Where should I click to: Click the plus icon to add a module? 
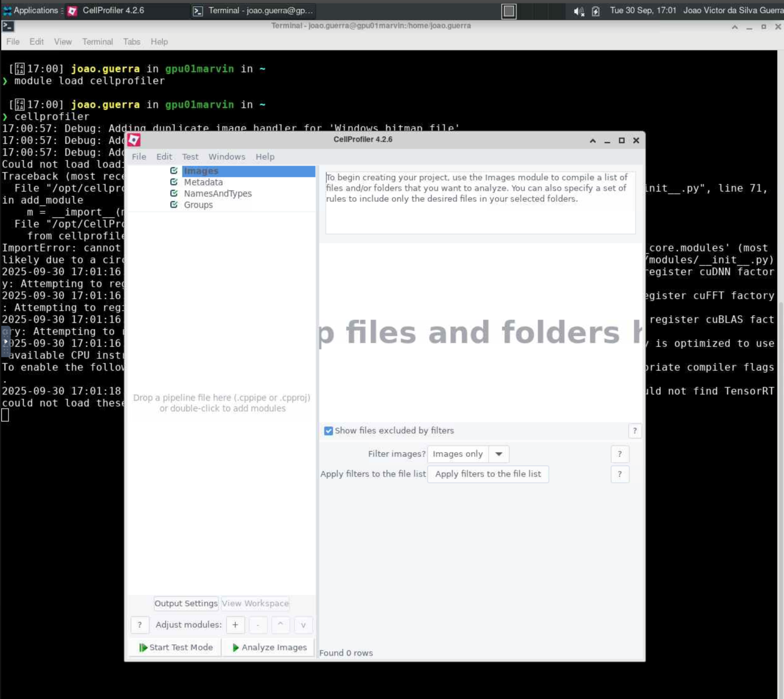point(235,624)
